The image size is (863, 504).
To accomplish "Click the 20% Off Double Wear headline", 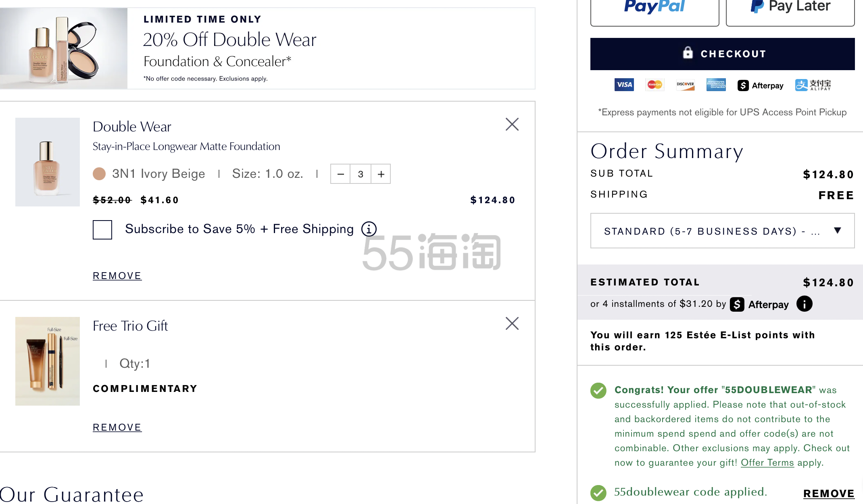I will pyautogui.click(x=229, y=40).
